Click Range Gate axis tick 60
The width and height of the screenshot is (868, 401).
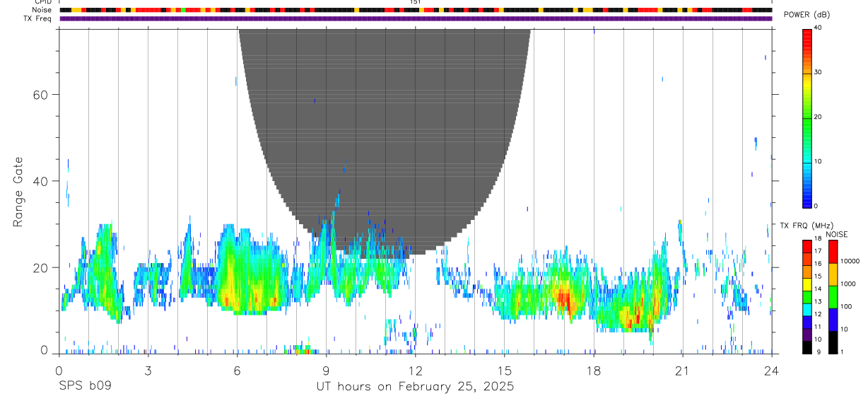(41, 94)
